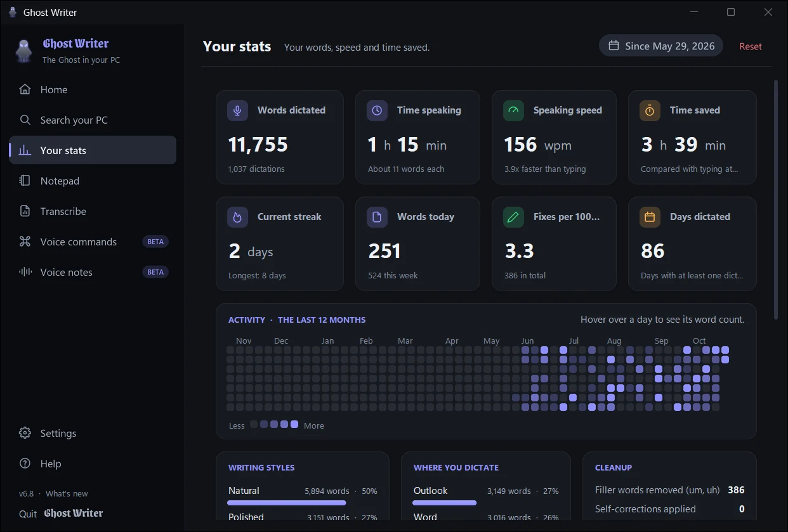
Task: Click the v6.8 version label
Action: 26,493
